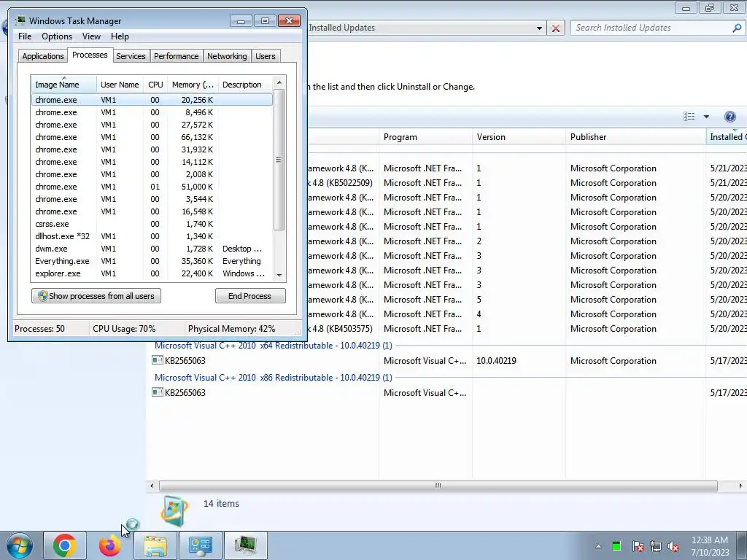Collapse Visual C++ 2010 x86 Redistributable group

(273, 378)
